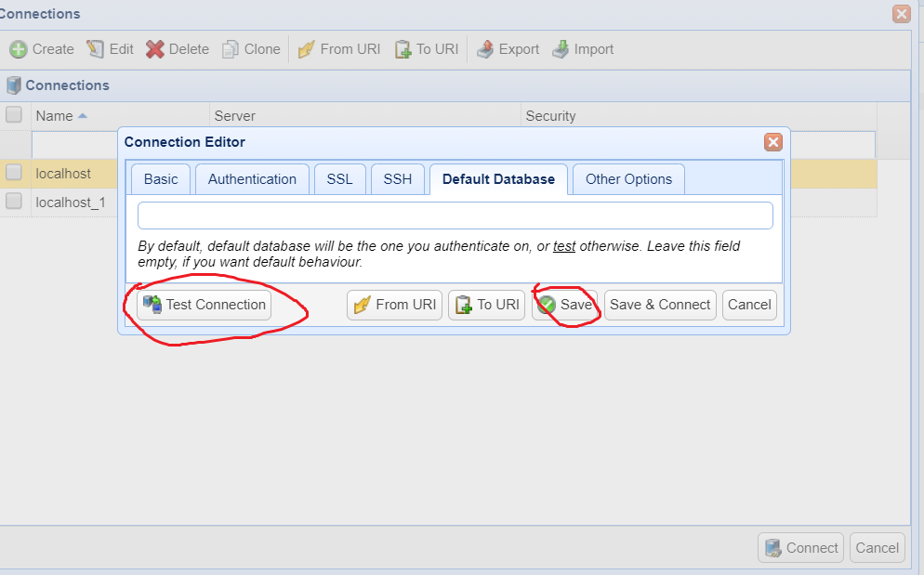Screen dimensions: 924x575
Task: Close the Connection Editor dialog
Action: click(773, 142)
